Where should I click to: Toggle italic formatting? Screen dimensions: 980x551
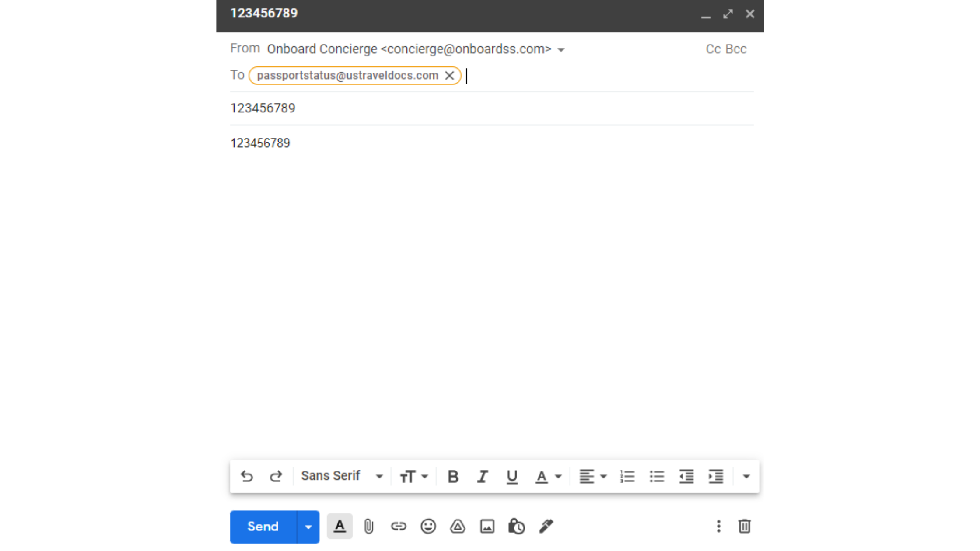[482, 476]
